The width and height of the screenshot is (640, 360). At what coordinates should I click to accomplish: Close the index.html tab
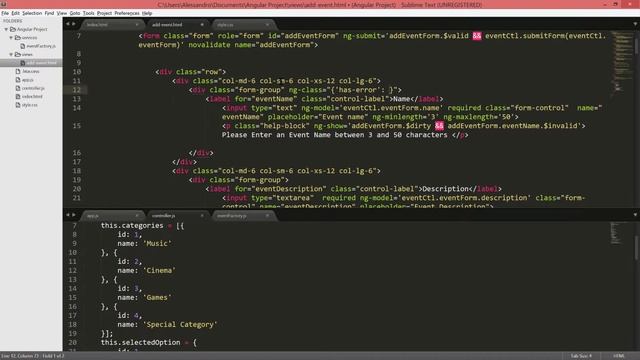[137, 25]
